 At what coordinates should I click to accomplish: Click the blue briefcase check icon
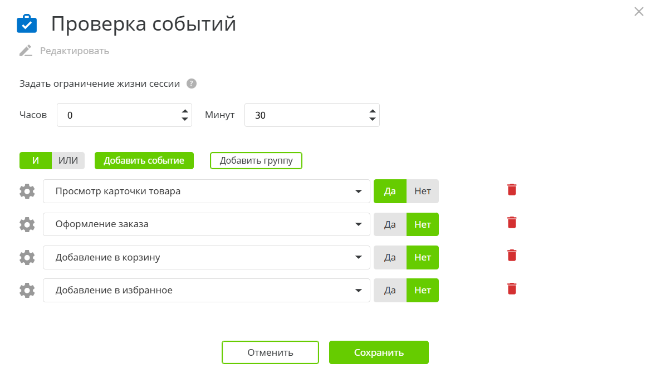pos(27,24)
